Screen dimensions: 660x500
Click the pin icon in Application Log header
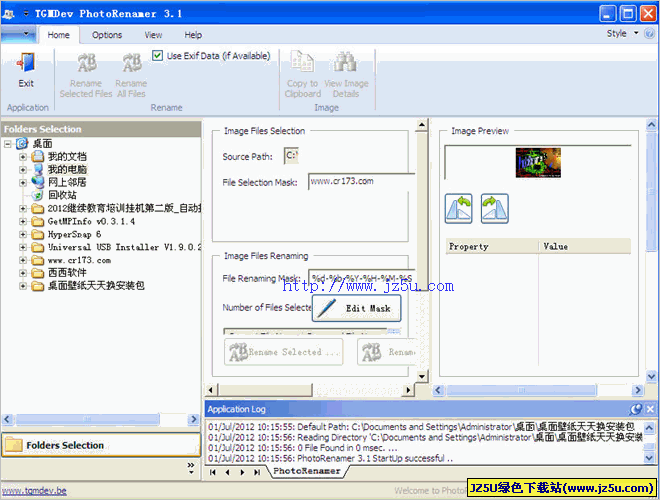635,409
